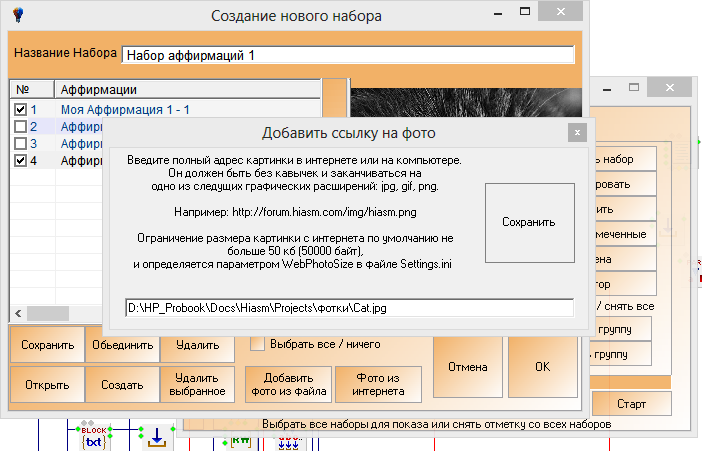Check the row 2 affirmation checkbox
This screenshot has height=451, width=702.
pos(20,126)
